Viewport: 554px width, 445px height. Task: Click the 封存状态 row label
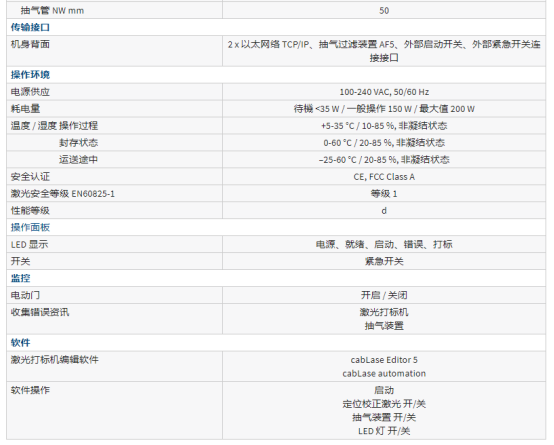pyautogui.click(x=78, y=142)
